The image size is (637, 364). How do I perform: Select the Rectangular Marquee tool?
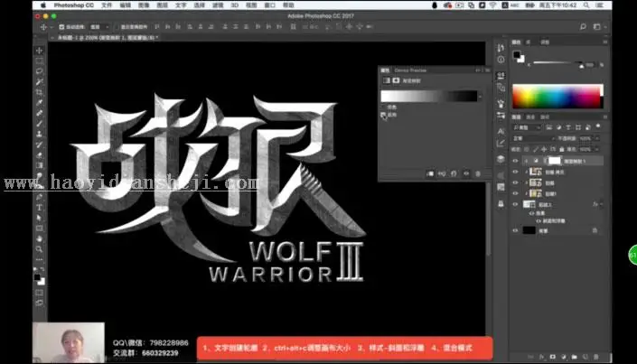pyautogui.click(x=40, y=61)
